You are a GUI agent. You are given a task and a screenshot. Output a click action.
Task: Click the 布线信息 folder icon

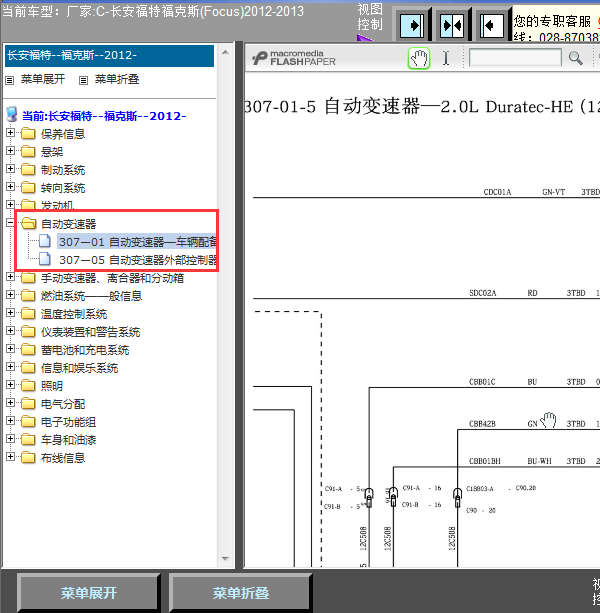click(28, 457)
